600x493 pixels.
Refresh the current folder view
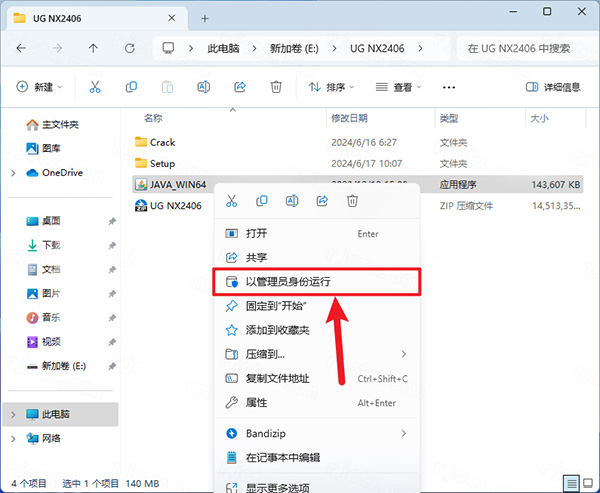130,48
